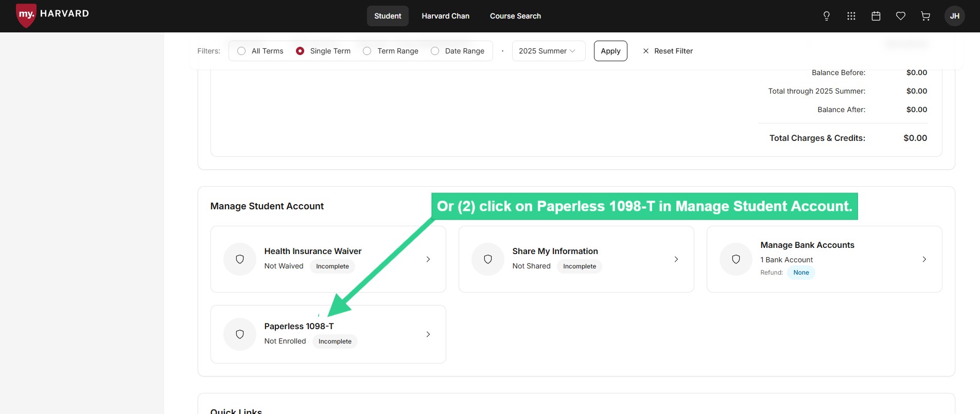The width and height of the screenshot is (980, 414).
Task: Switch to the Student tab
Action: coord(388,16)
